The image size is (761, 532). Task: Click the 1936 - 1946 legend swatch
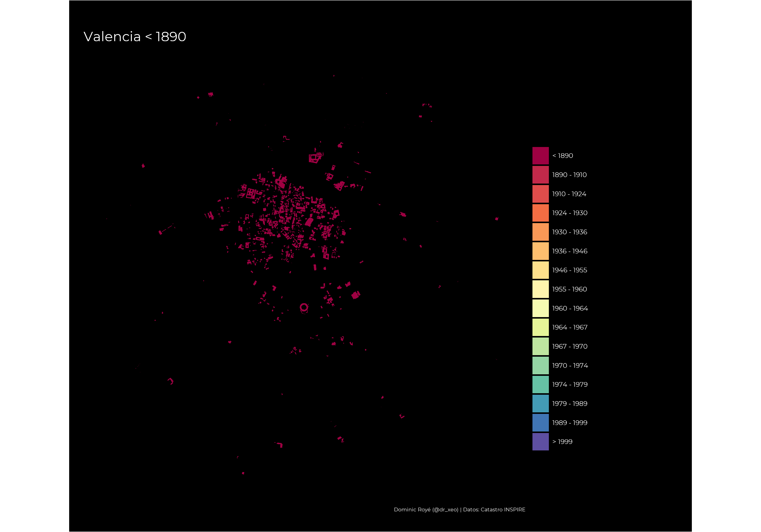tap(540, 251)
